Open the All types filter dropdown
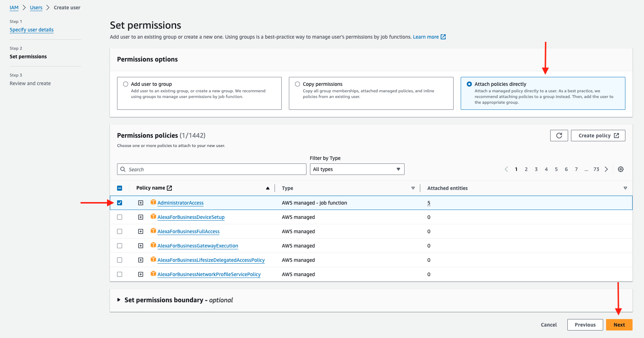This screenshot has width=644, height=338. tap(357, 169)
